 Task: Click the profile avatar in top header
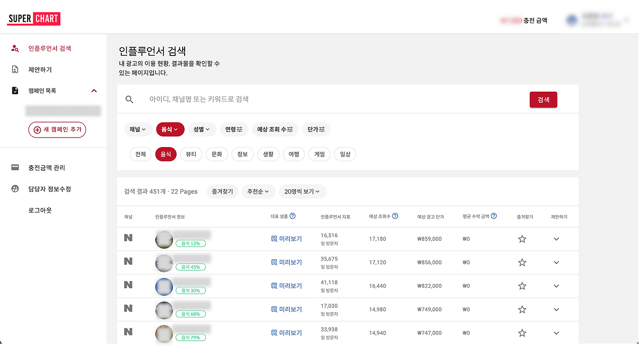tap(571, 20)
